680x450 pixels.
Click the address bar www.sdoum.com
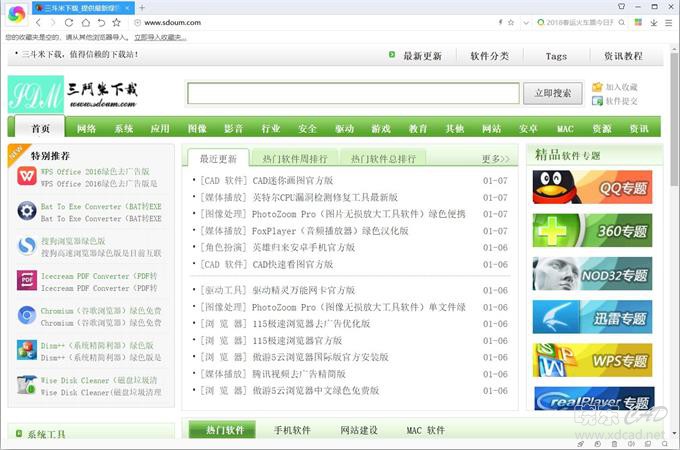pos(173,23)
